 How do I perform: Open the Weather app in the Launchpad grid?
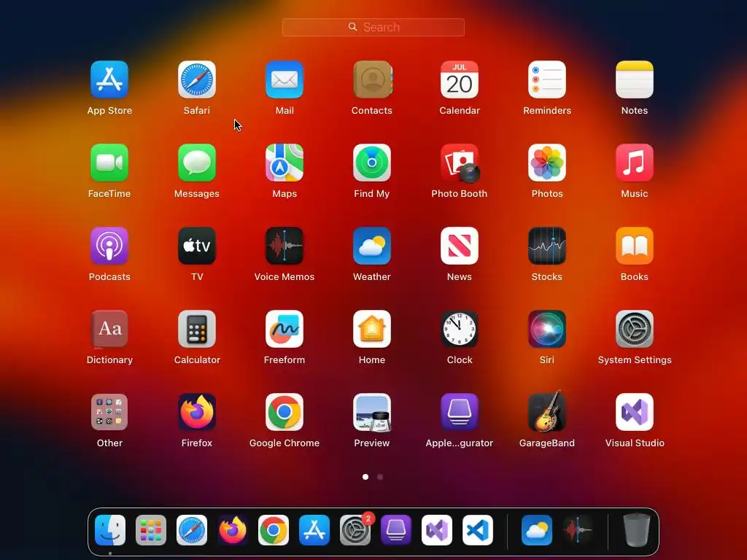pyautogui.click(x=372, y=246)
